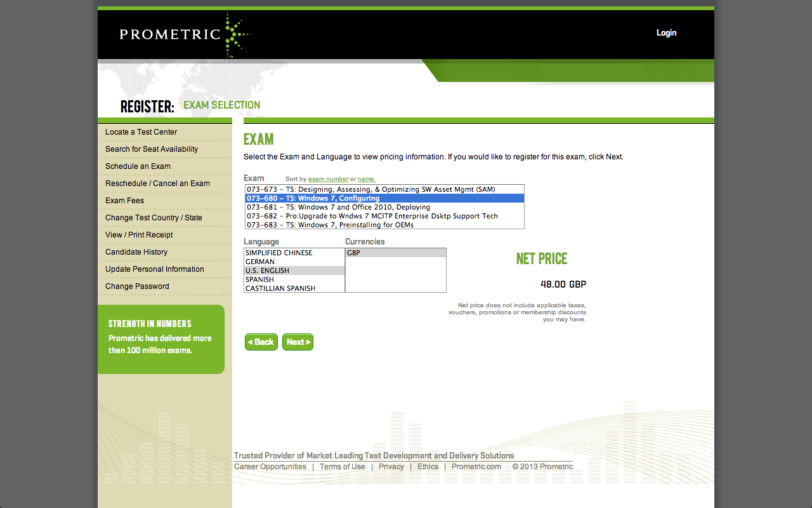Choose SPANISH language
The height and width of the screenshot is (508, 812).
(x=294, y=279)
